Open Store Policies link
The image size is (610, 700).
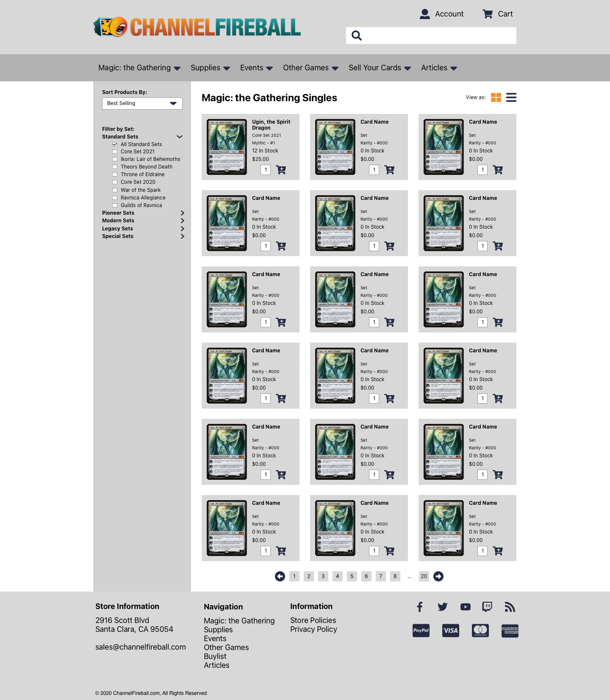point(313,620)
